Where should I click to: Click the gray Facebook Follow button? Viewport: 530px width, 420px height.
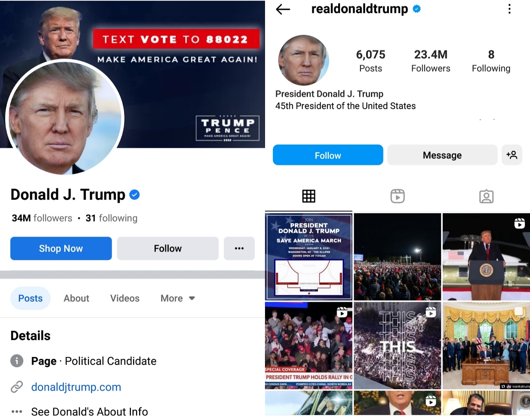(168, 248)
